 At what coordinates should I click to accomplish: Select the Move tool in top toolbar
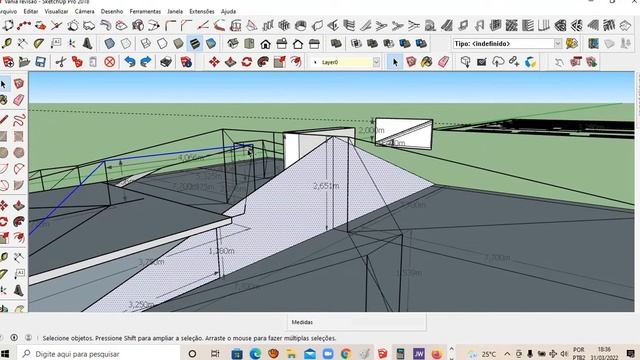point(214,62)
